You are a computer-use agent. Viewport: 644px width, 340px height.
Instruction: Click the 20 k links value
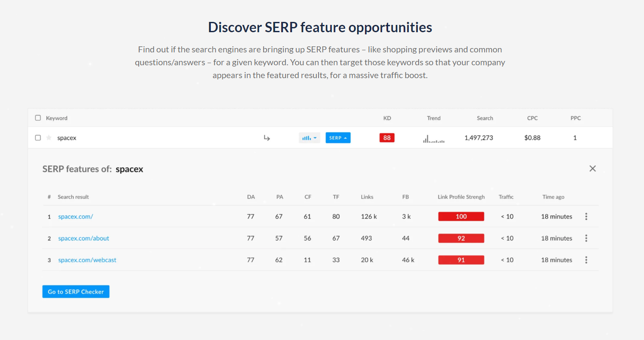pos(367,260)
